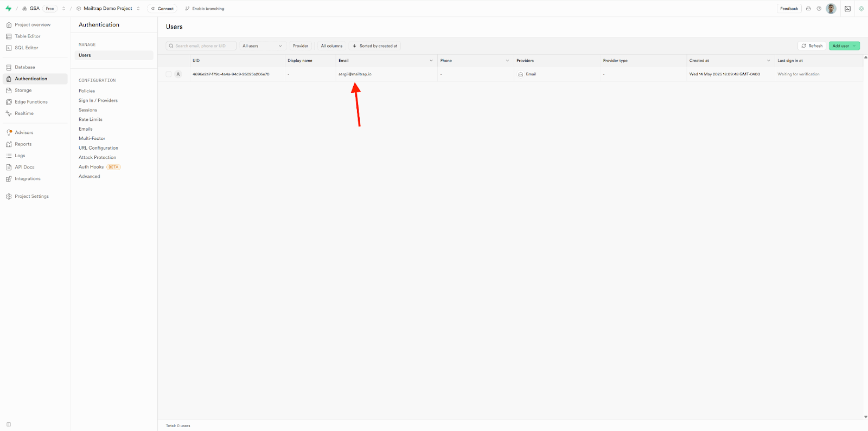Open the Phone column header chevron
The image size is (868, 431).
[507, 61]
